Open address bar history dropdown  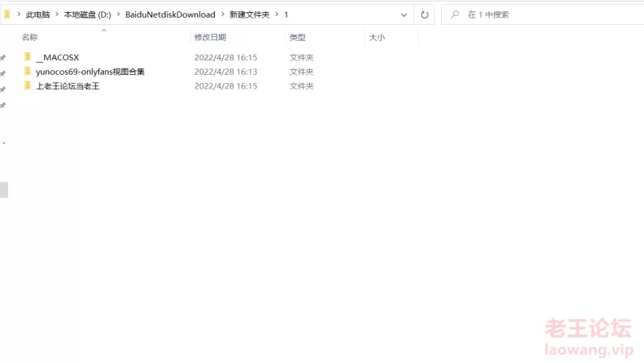pos(404,14)
